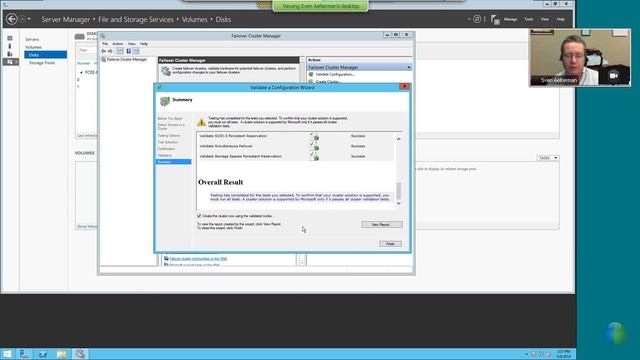Click Create Cluster action in Actions pane
The height and width of the screenshot is (360, 640).
(328, 82)
